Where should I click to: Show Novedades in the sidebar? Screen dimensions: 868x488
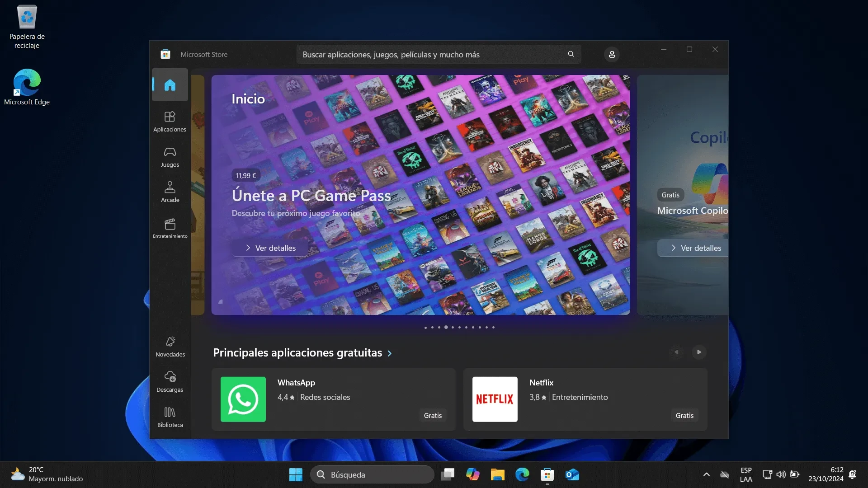pos(170,347)
